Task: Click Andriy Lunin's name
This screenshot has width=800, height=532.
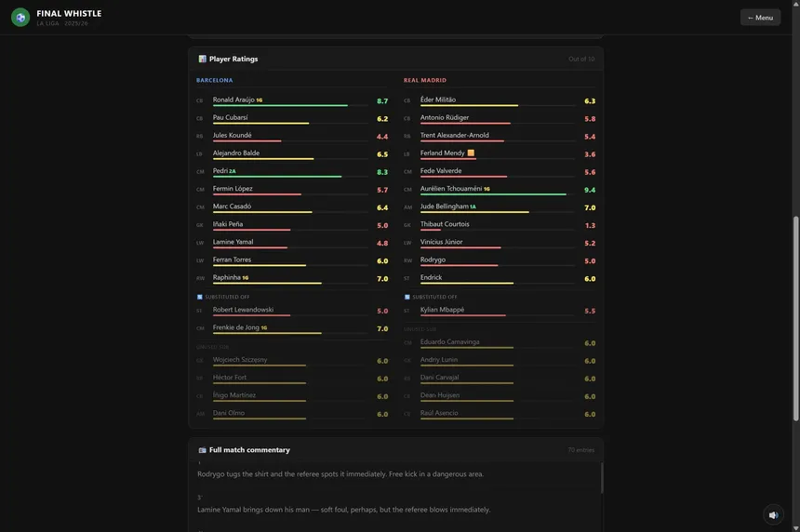Action: coord(439,360)
